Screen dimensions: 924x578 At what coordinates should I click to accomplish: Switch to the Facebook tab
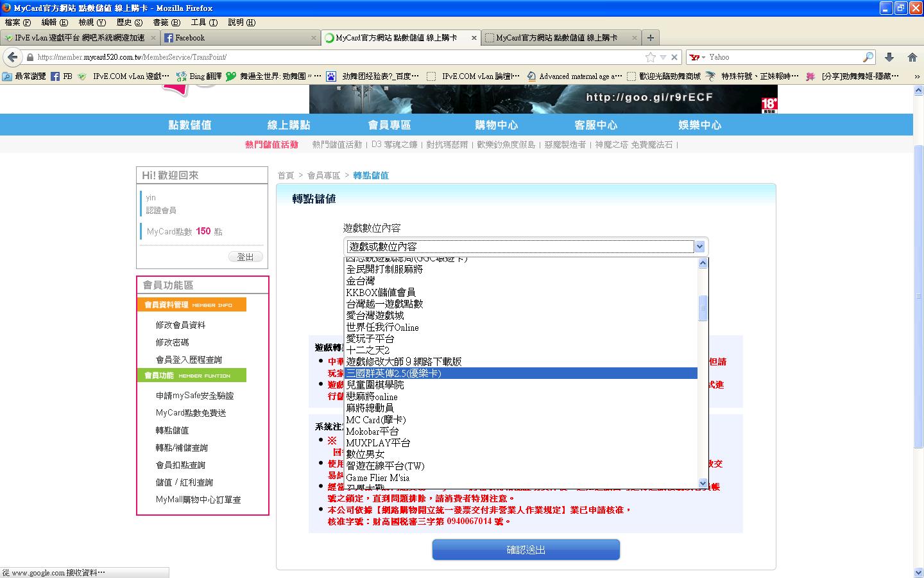click(241, 38)
